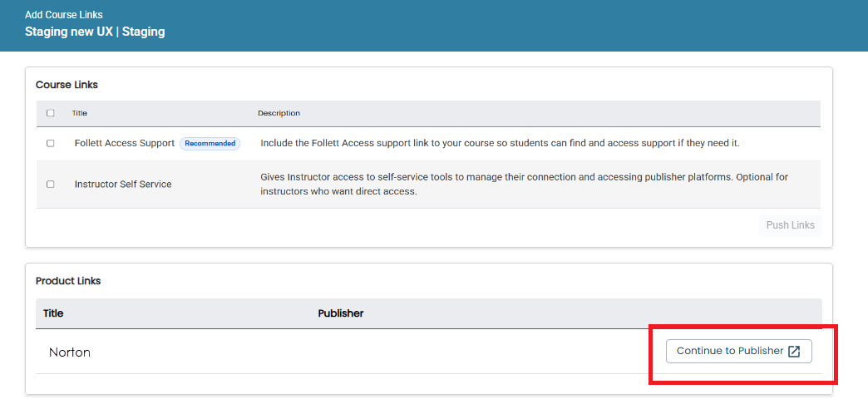Check the select-all checkbox in Course Links header

(x=51, y=113)
